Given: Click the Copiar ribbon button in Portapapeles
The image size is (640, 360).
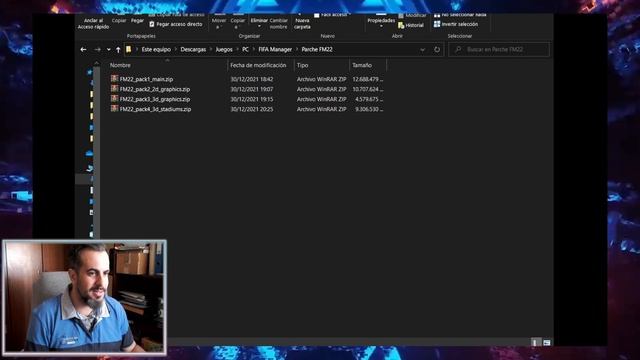Looking at the screenshot, I should 119,20.
